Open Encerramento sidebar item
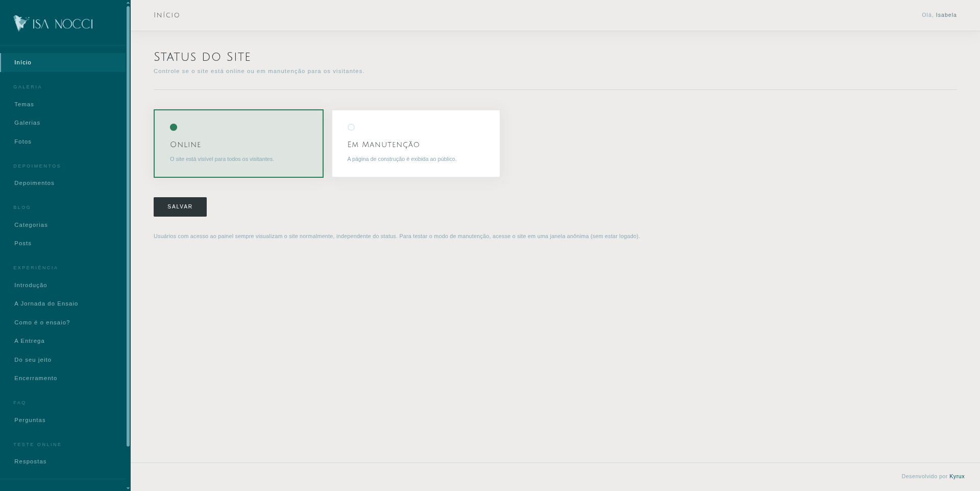The width and height of the screenshot is (980, 491). [63, 378]
